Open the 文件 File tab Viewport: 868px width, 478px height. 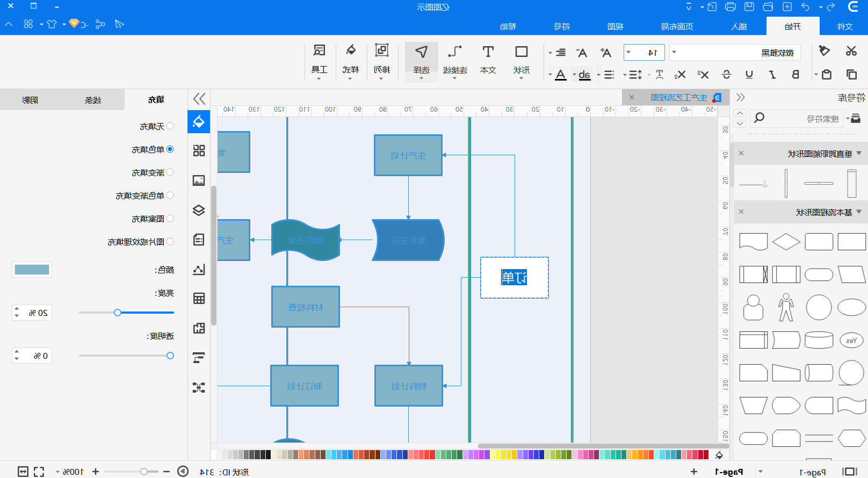coord(844,26)
